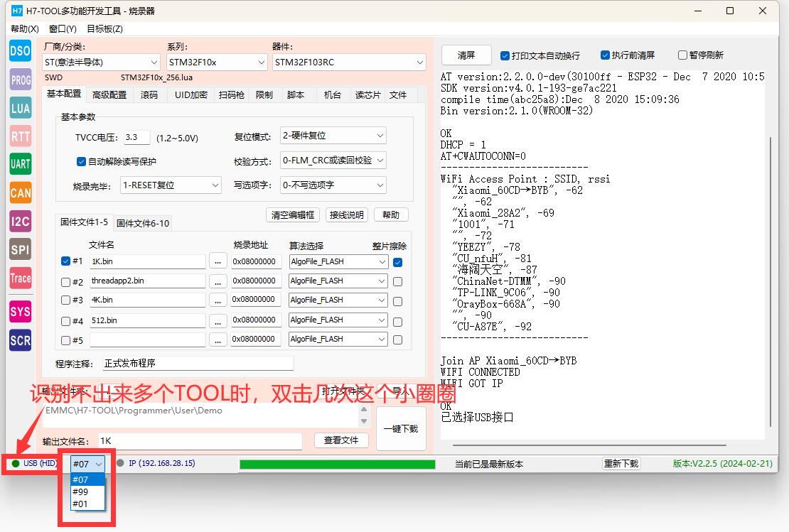Select the PROG programmer tool
Image resolution: width=789 pixels, height=532 pixels.
(20, 80)
